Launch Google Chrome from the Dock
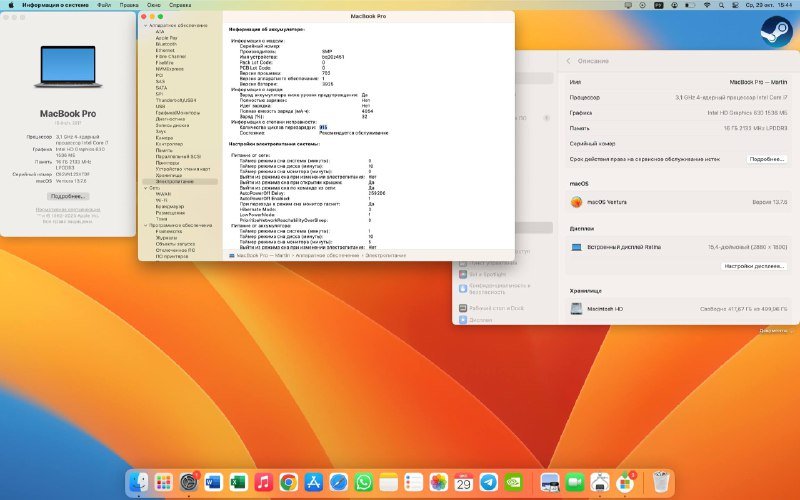The width and height of the screenshot is (800, 500). [x=288, y=482]
